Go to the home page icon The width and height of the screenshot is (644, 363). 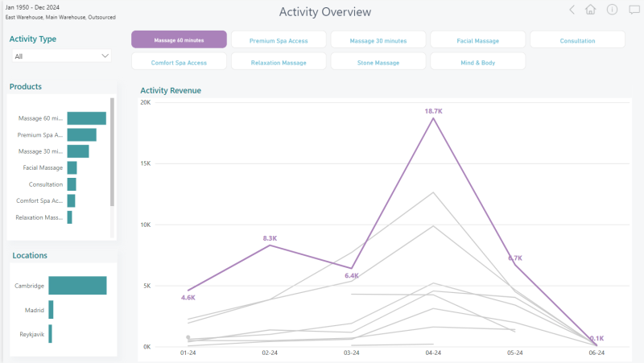[x=591, y=10]
